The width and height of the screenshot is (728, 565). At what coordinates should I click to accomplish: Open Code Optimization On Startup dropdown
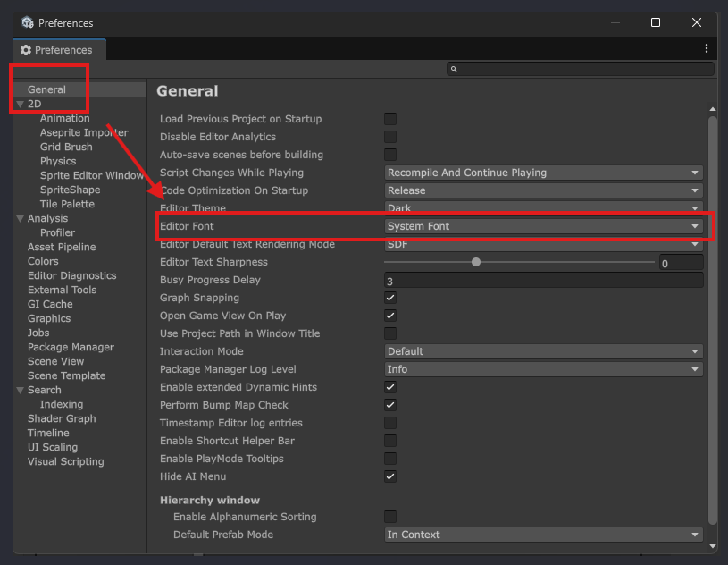click(543, 190)
